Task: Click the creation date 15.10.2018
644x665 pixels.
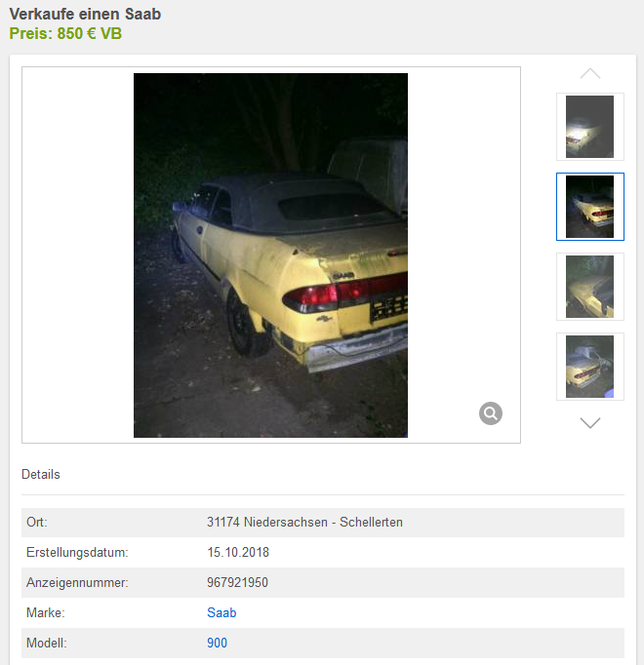Action: 238,552
